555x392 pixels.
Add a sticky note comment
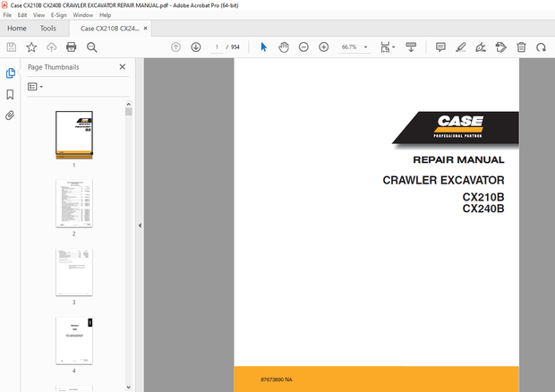440,47
